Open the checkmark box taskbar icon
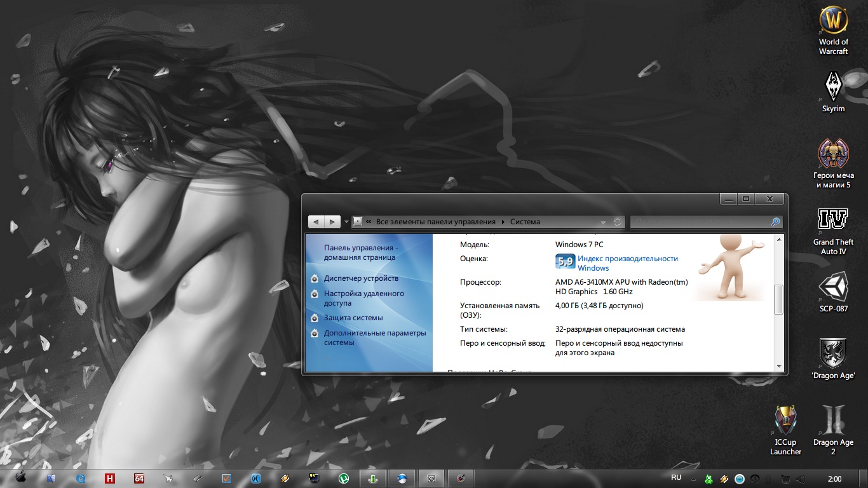 tap(227, 478)
